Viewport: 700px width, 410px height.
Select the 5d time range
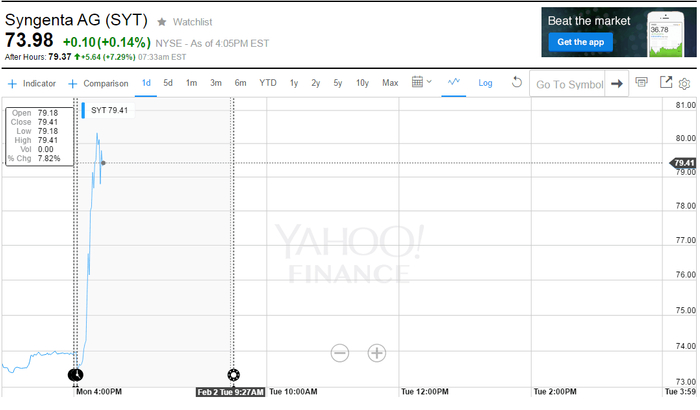168,83
